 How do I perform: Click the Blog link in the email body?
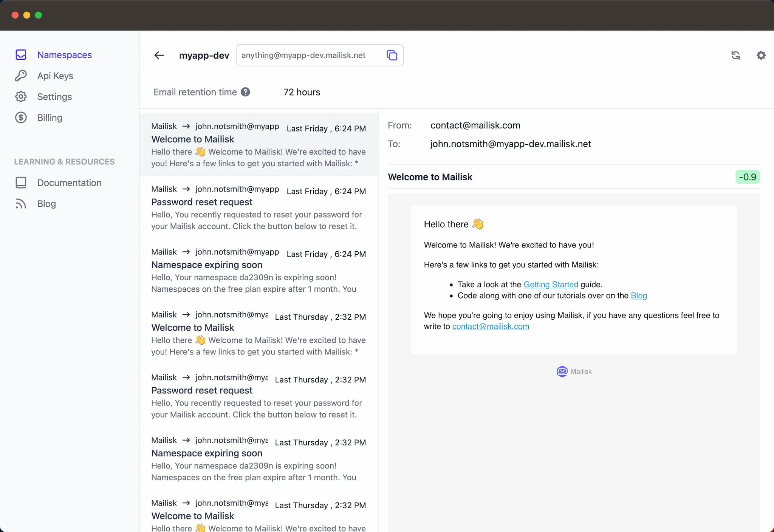pos(639,296)
